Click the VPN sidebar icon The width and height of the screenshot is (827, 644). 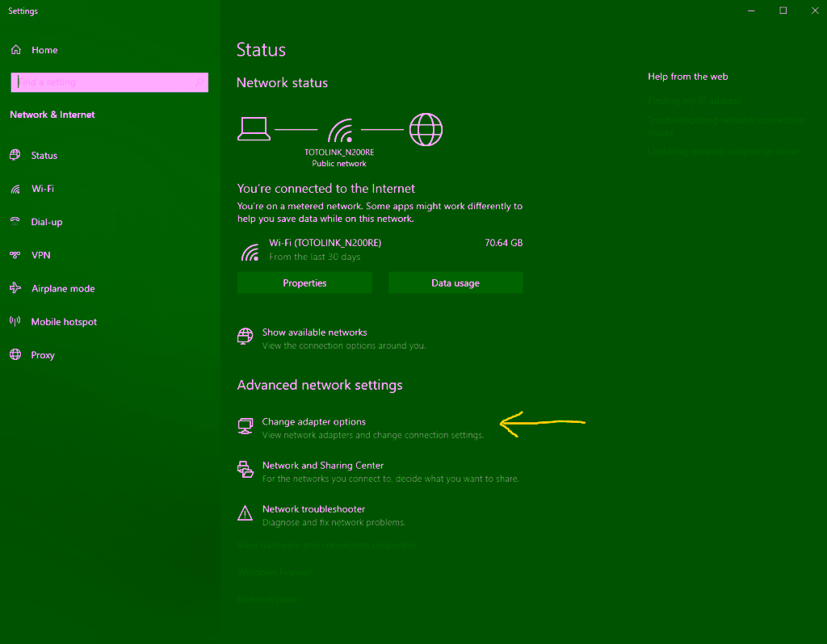click(x=15, y=255)
